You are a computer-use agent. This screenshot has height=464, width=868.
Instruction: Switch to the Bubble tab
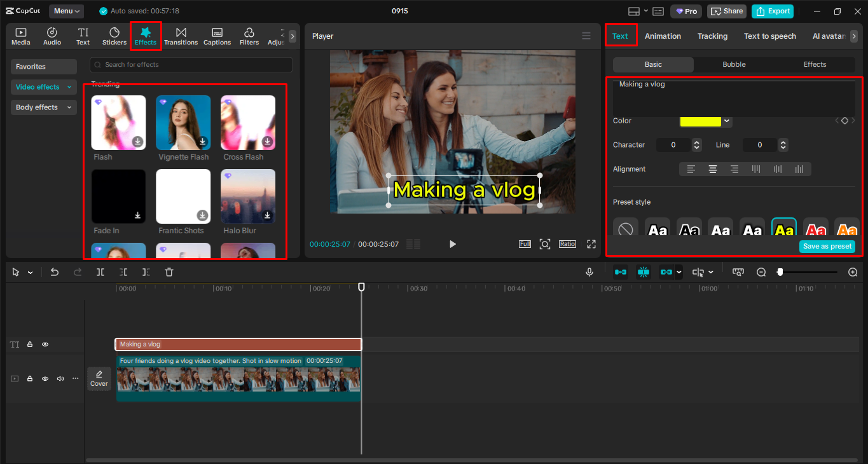(734, 64)
